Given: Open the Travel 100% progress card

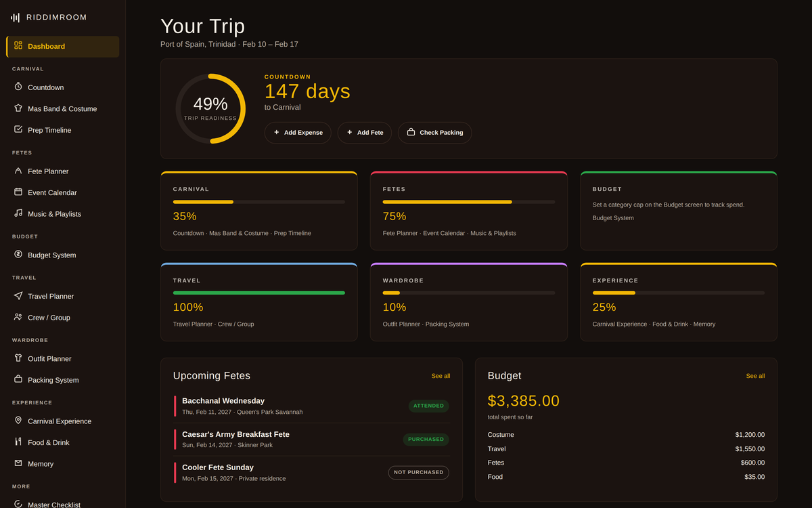Looking at the screenshot, I should pyautogui.click(x=258, y=302).
